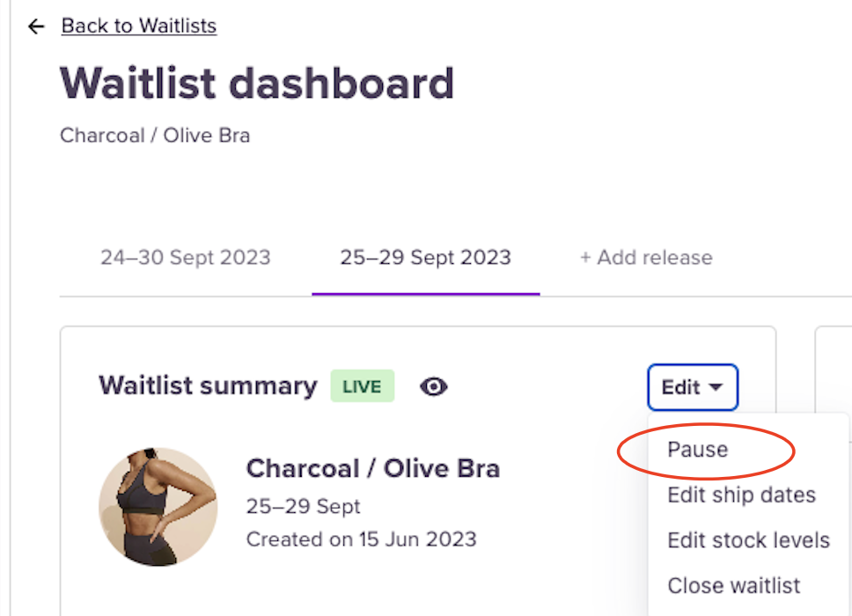Click the 25–29 Sept date under product name
852x616 pixels.
(x=303, y=507)
